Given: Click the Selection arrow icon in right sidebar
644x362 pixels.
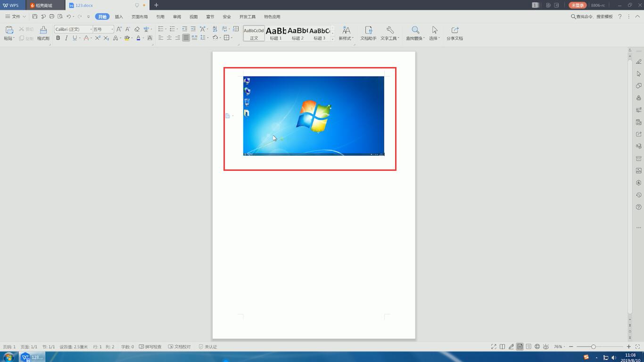Looking at the screenshot, I should [x=638, y=74].
